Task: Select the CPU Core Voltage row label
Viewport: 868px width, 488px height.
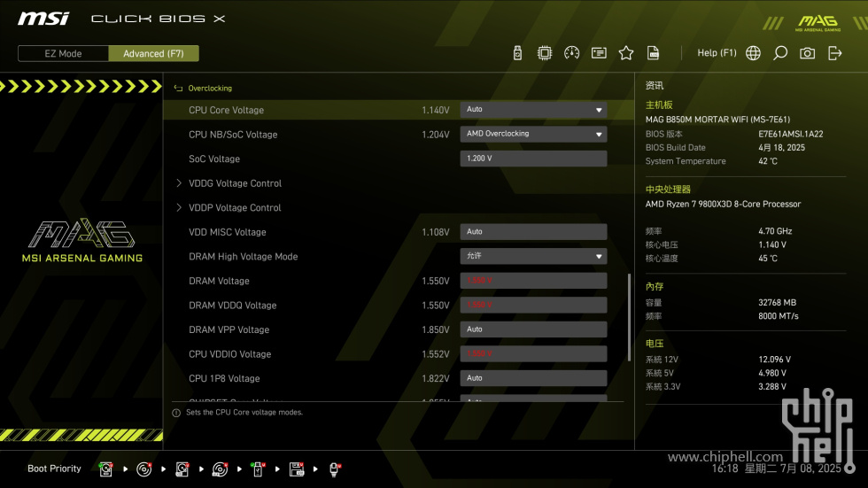Action: tap(227, 110)
